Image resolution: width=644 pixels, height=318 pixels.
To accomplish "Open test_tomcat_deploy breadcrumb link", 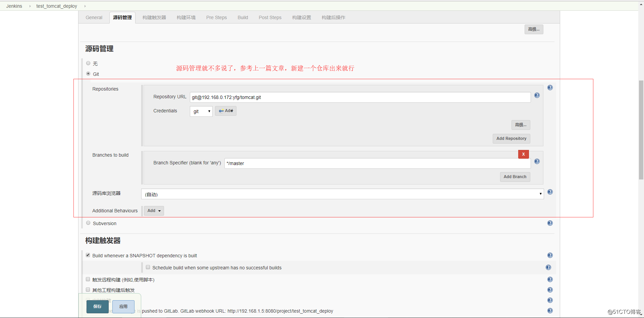I will pyautogui.click(x=57, y=6).
